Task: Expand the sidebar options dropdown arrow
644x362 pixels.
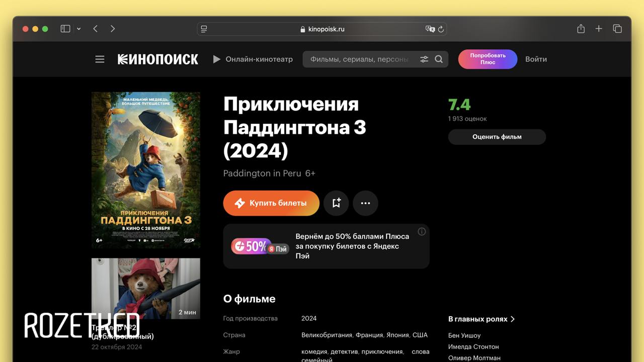Action: click(78, 29)
